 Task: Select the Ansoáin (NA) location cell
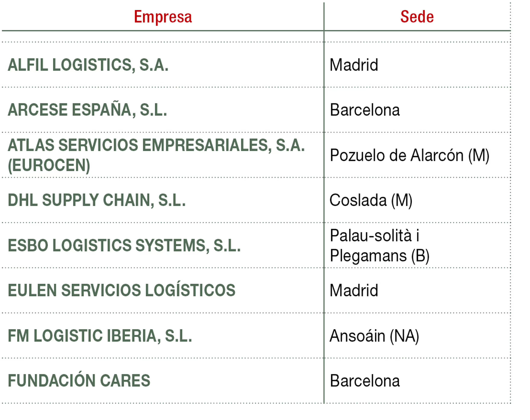click(x=374, y=336)
